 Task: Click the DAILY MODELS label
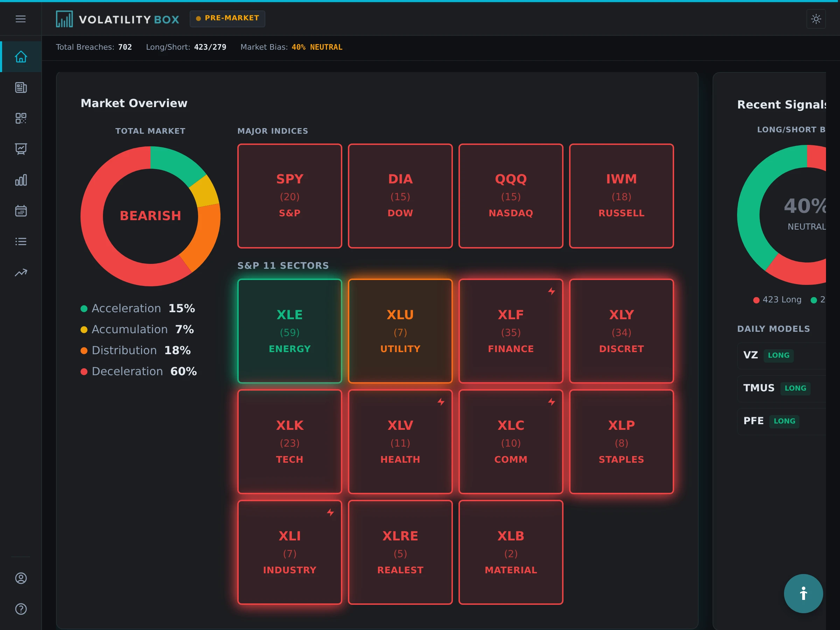pyautogui.click(x=773, y=329)
